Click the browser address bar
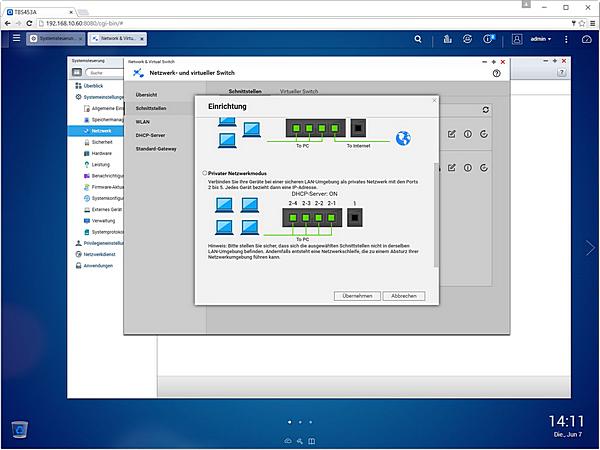The height and width of the screenshot is (450, 600). [x=302, y=23]
